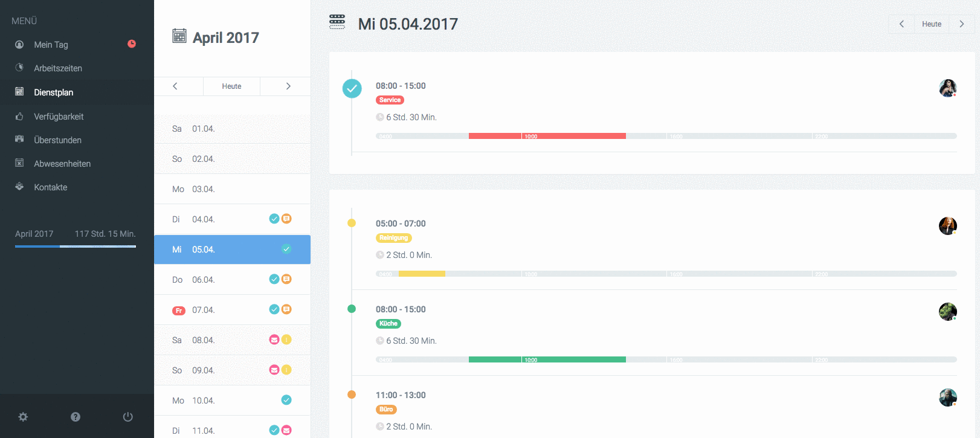Click the red Service shift timeline bar
Screen dimensions: 980x438
(547, 136)
